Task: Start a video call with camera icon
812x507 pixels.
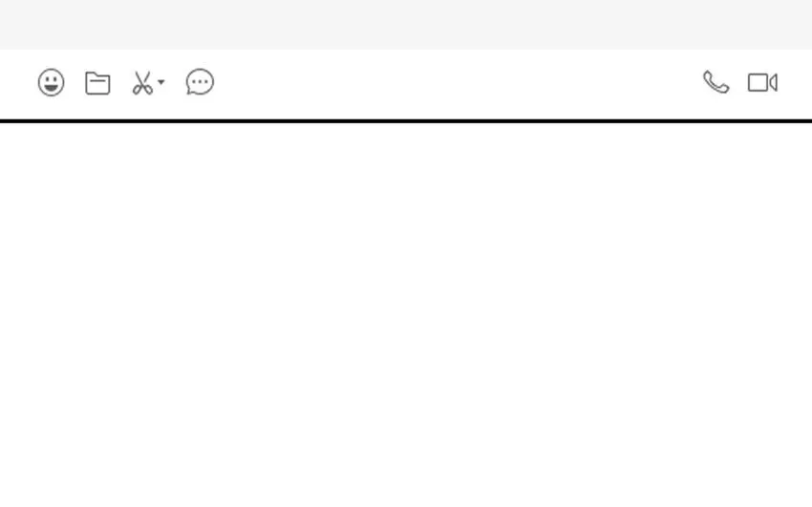Action: (762, 83)
